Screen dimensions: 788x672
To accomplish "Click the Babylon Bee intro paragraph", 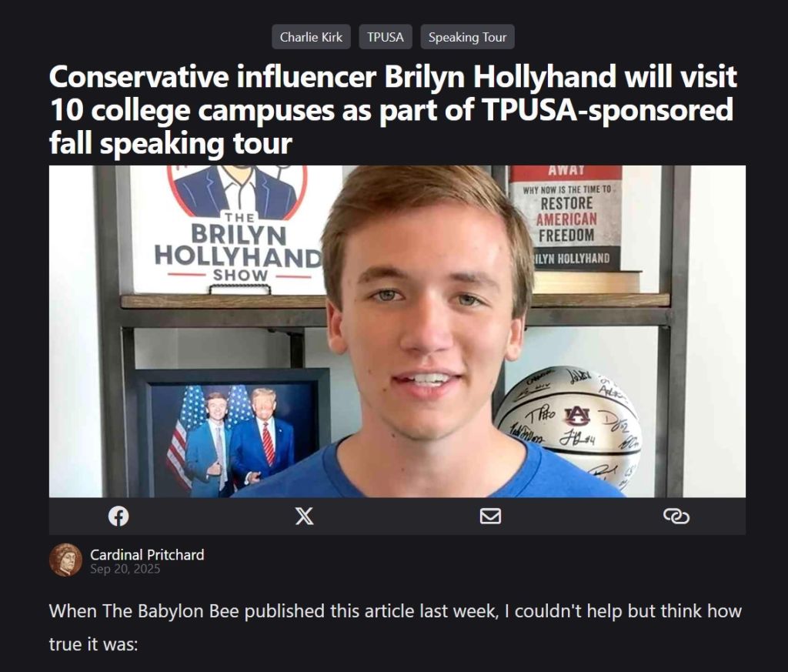I will tap(395, 627).
